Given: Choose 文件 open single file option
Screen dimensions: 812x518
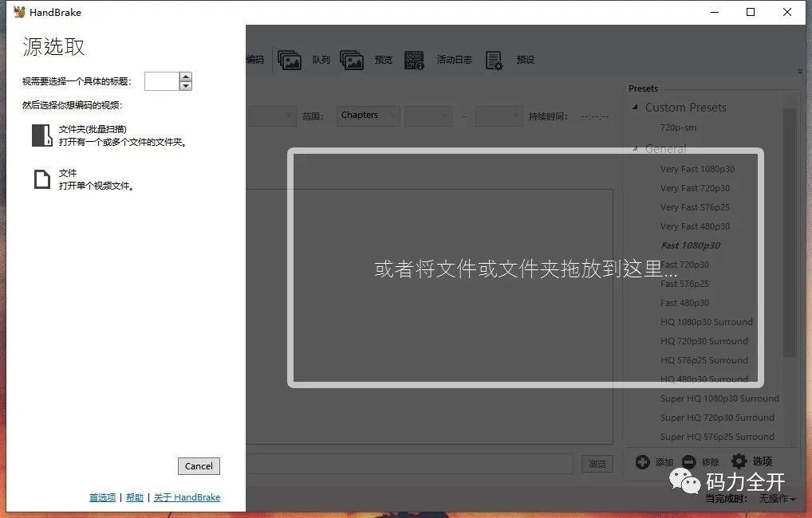Looking at the screenshot, I should click(84, 179).
